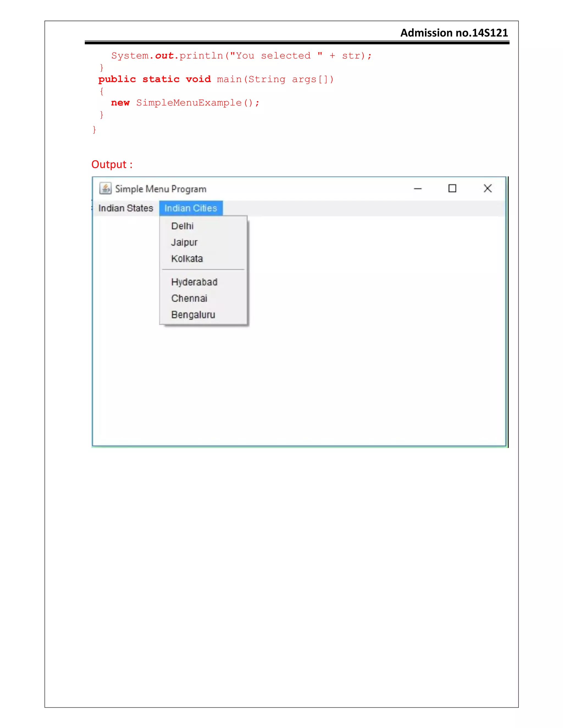This screenshot has width=563, height=728.
Task: Pick the Kolkata menu item
Action: pos(187,259)
